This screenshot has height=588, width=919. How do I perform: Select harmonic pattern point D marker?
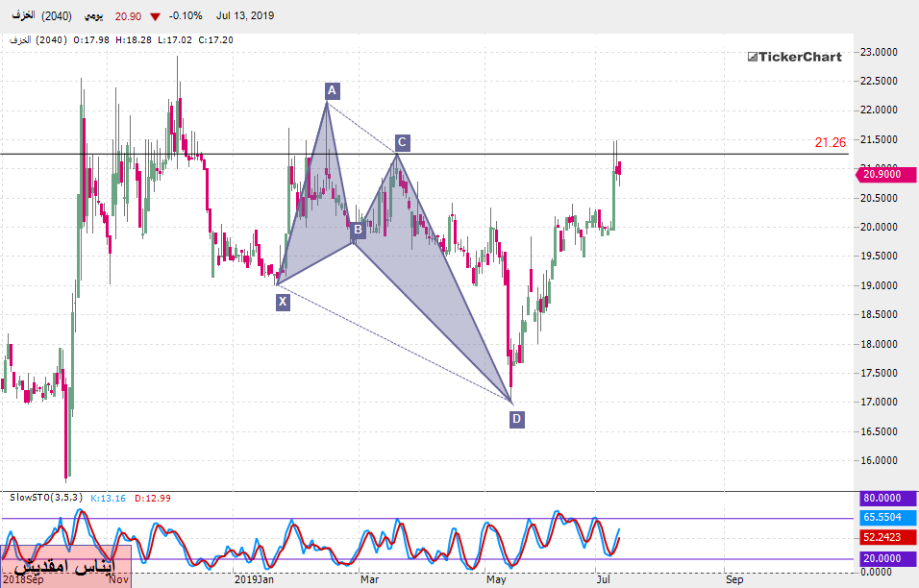517,419
